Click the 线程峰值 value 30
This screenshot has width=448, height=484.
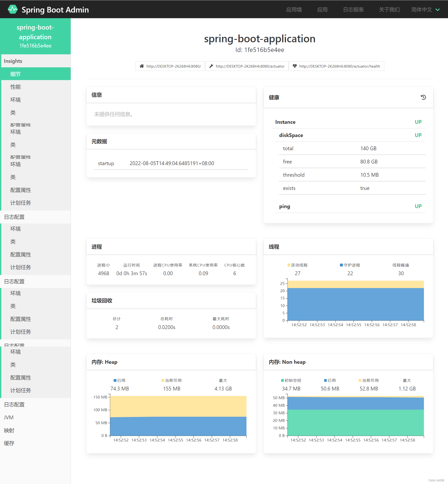coord(401,273)
